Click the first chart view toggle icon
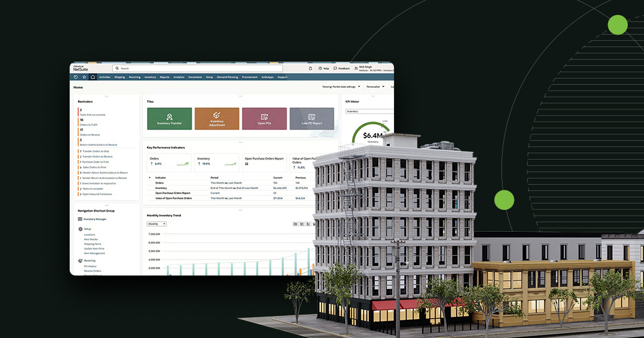Image resolution: width=644 pixels, height=338 pixels. 295,224
